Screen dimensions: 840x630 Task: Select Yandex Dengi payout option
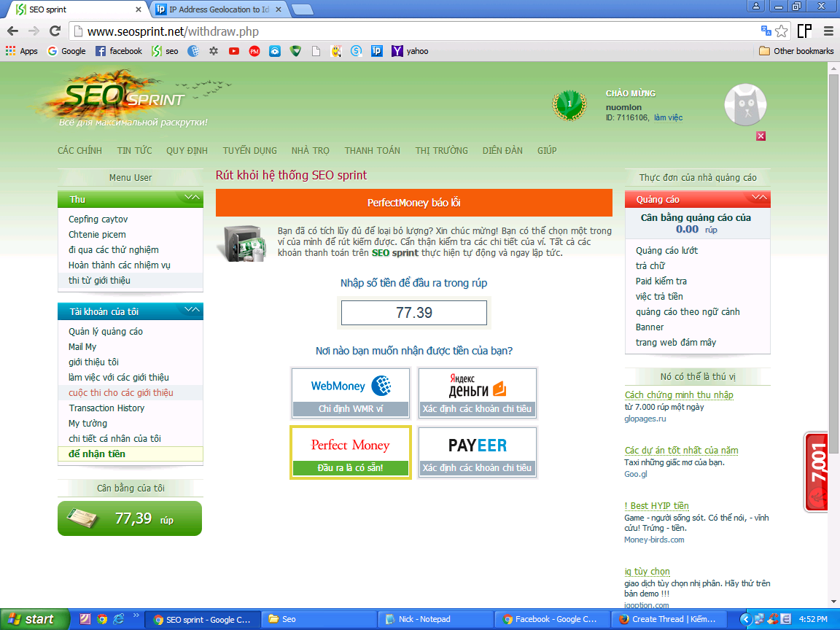(477, 393)
